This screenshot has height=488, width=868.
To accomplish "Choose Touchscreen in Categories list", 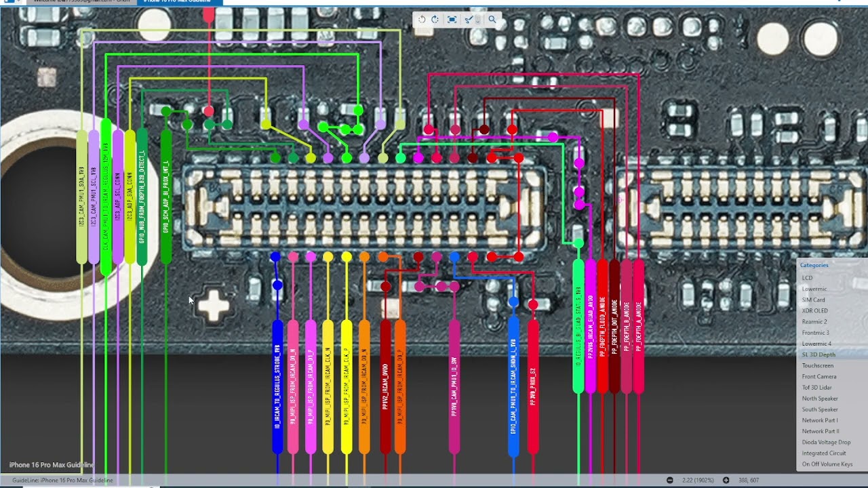I will coord(817,365).
